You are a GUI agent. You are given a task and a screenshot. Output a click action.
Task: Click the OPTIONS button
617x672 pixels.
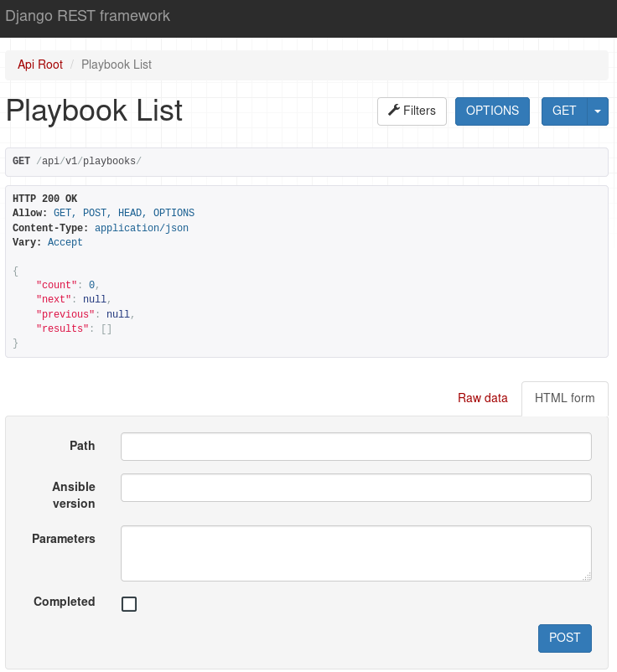click(492, 111)
